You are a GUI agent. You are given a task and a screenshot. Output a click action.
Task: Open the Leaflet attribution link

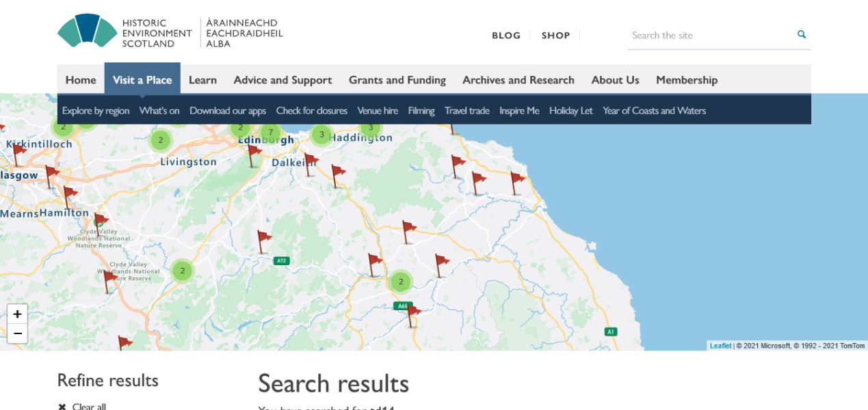click(720, 346)
